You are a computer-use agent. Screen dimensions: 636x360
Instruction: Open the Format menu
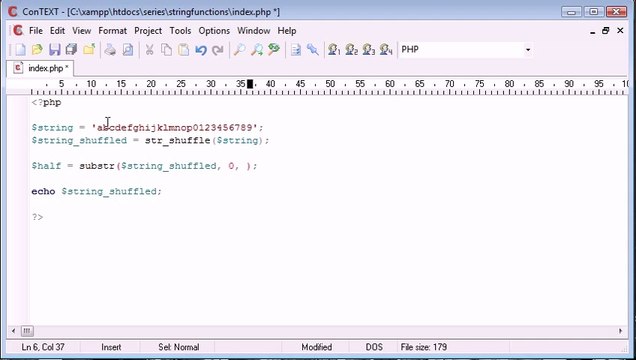click(112, 31)
